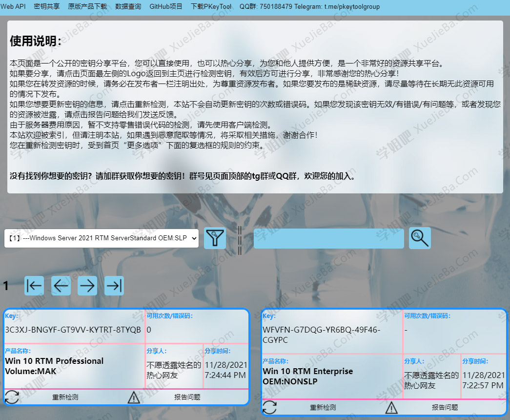Image resolution: width=510 pixels, height=420 pixels.
Task: Open 数据查询 menu item
Action: [x=128, y=6]
